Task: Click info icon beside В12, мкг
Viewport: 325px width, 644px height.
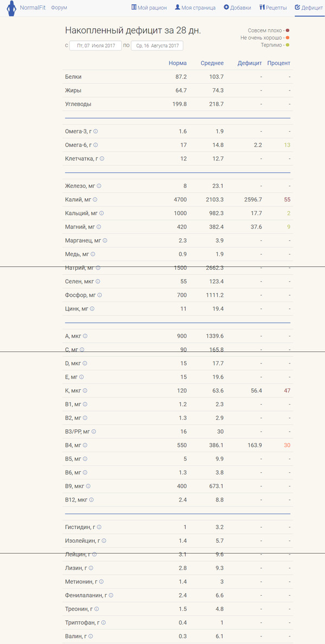Action: (92, 500)
